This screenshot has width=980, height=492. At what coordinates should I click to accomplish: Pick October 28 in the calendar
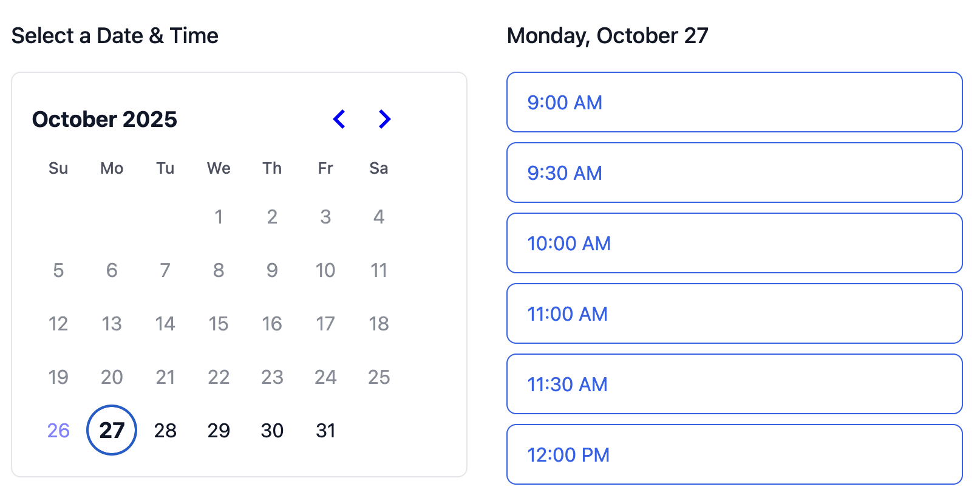[x=165, y=430]
